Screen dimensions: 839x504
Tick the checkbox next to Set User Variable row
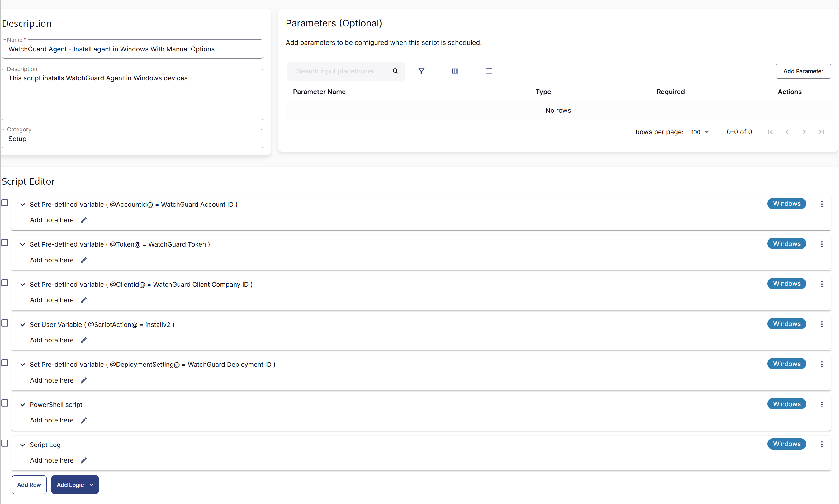pyautogui.click(x=5, y=323)
